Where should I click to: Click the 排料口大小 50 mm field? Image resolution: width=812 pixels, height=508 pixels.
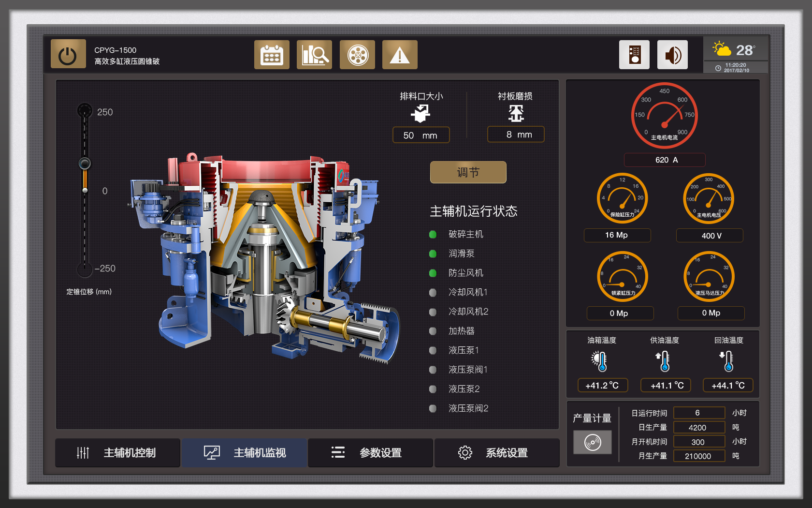point(420,135)
